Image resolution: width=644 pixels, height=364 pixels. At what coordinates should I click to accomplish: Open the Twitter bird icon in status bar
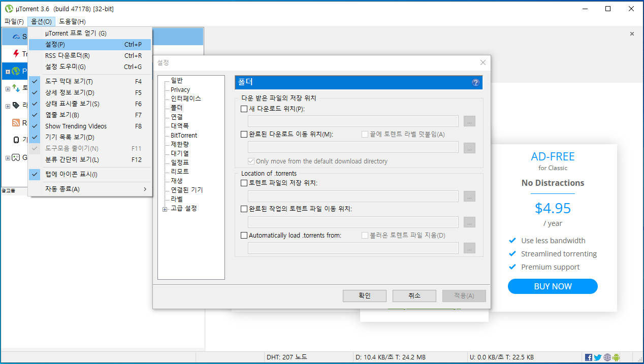pos(598,357)
